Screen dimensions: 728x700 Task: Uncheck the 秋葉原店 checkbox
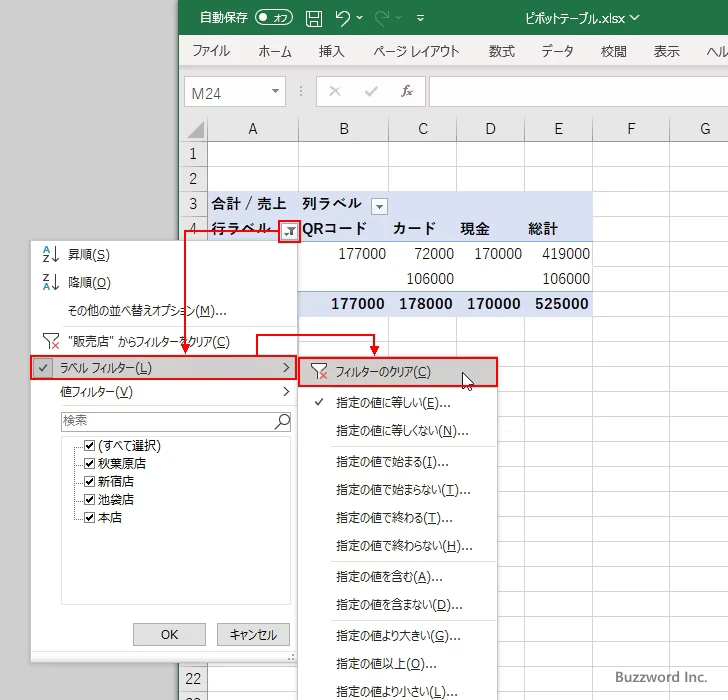90,464
